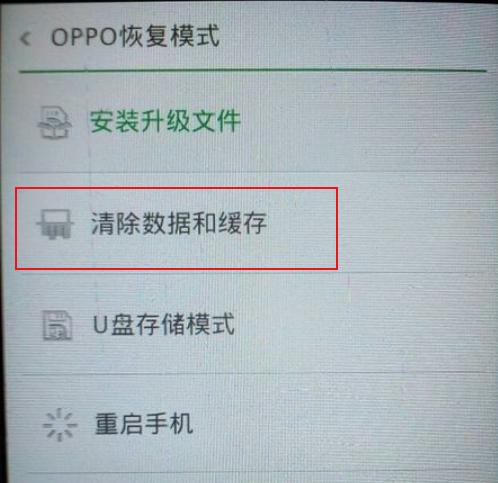Choose the 清除数据和缓存 text label

click(179, 223)
